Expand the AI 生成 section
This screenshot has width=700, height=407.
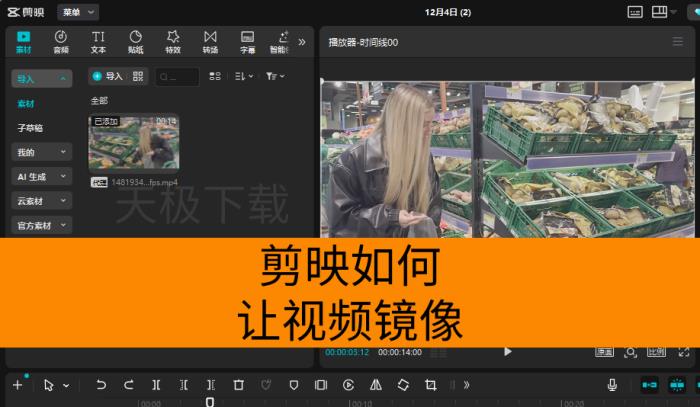pyautogui.click(x=41, y=176)
